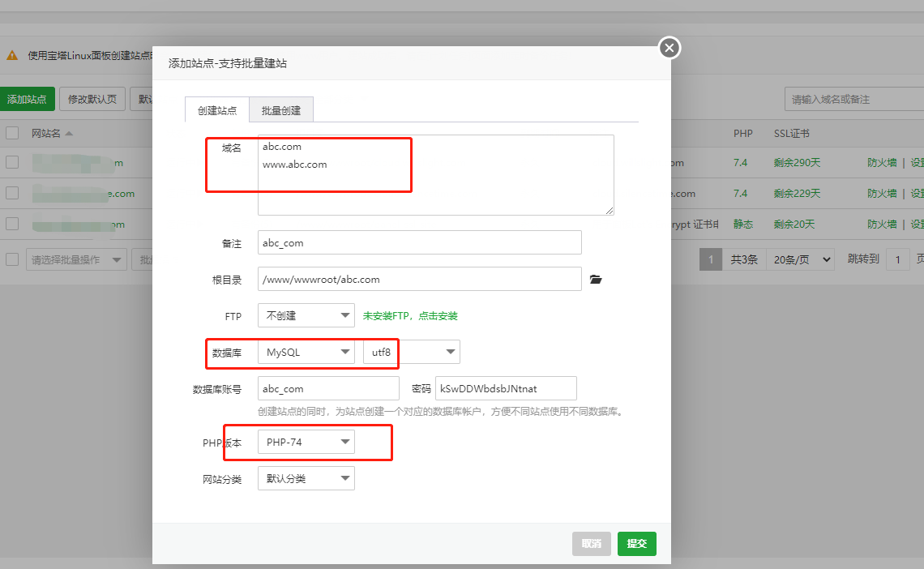Open the PHP-74 version dropdown

[306, 442]
